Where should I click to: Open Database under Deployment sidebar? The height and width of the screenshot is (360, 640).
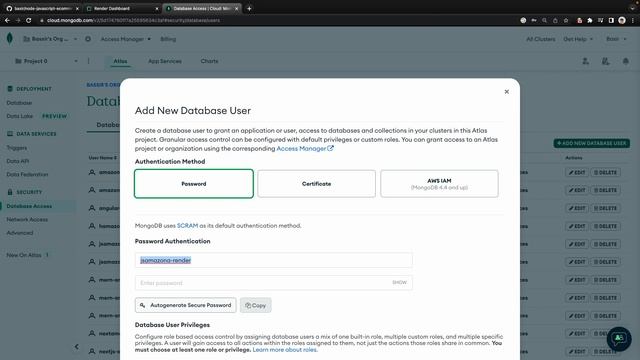[19, 103]
